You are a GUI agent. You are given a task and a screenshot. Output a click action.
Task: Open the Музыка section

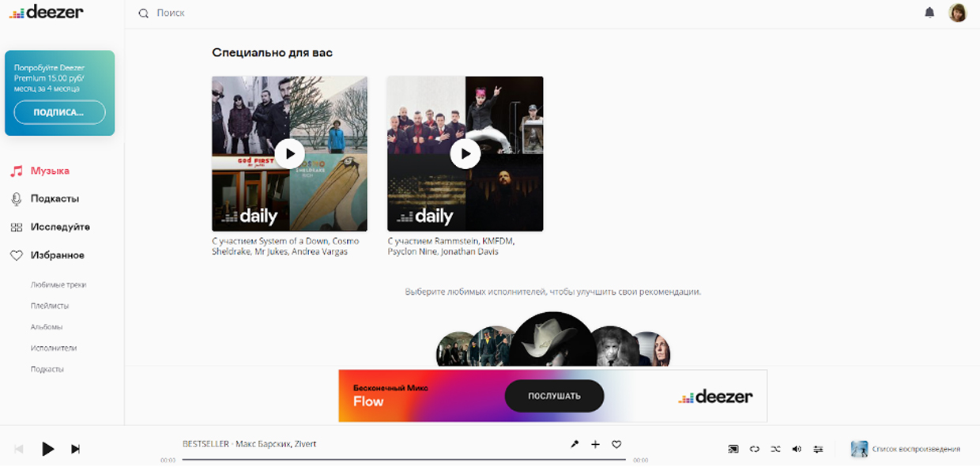[49, 171]
